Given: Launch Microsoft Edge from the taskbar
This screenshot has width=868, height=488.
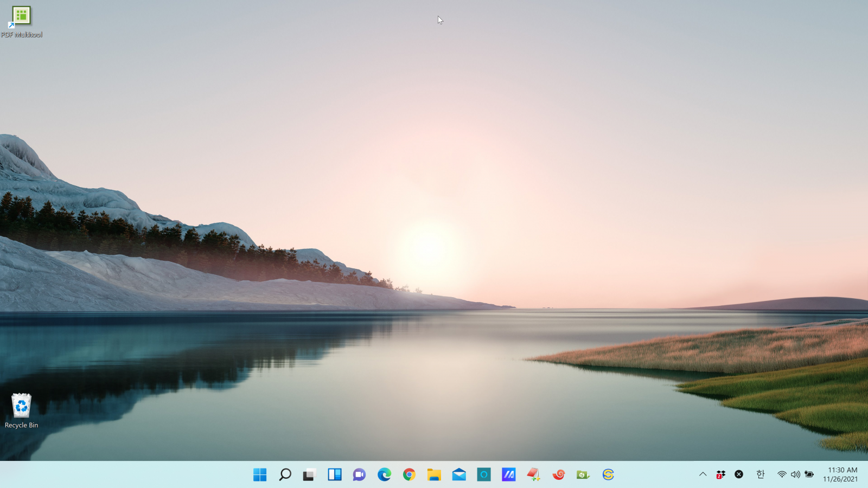Looking at the screenshot, I should pos(384,475).
